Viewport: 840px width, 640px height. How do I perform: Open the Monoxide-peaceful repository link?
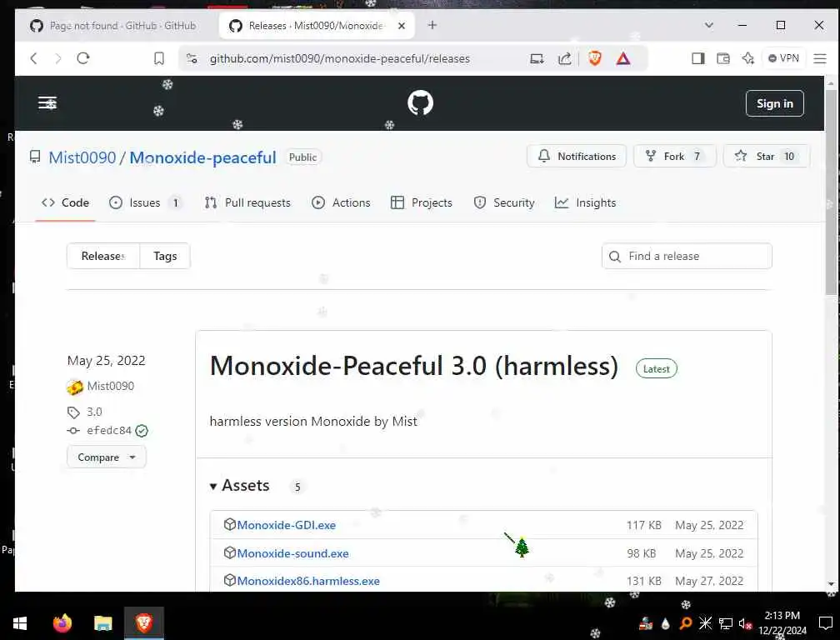pos(202,157)
